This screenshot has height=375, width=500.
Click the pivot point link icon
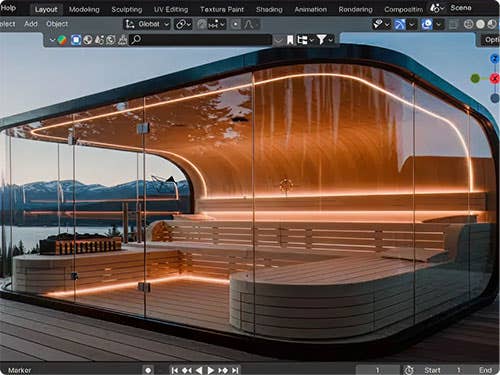click(x=181, y=24)
